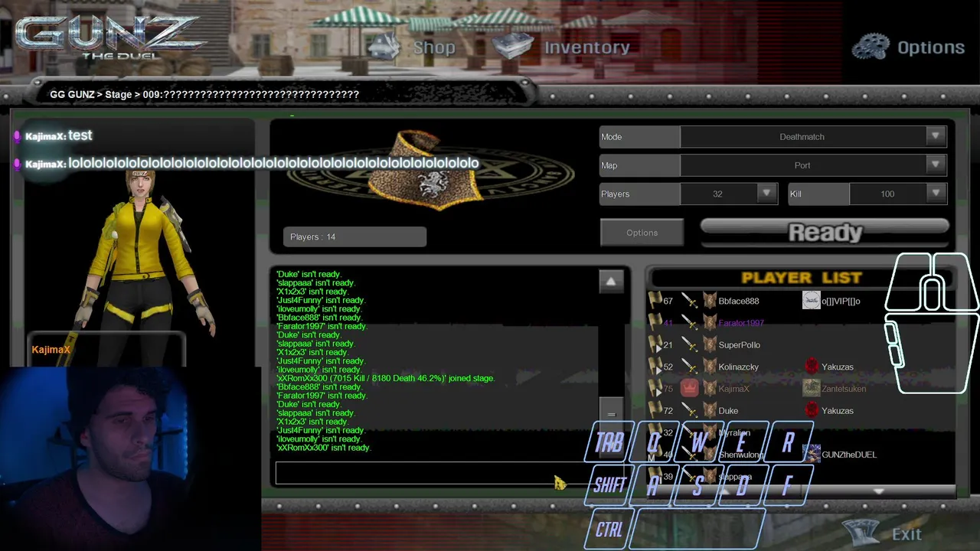Click the GUNZtheDUEL clan emblem
The image size is (980, 551).
coord(812,454)
